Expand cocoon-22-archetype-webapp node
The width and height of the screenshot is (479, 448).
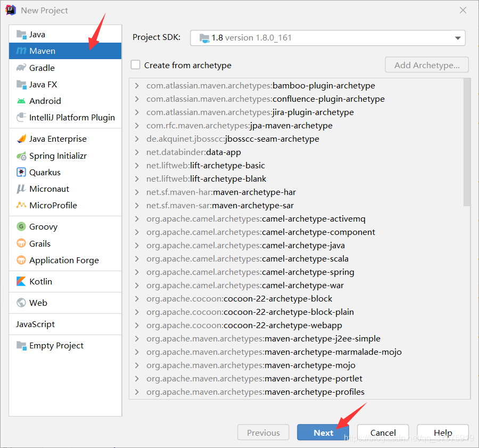137,325
